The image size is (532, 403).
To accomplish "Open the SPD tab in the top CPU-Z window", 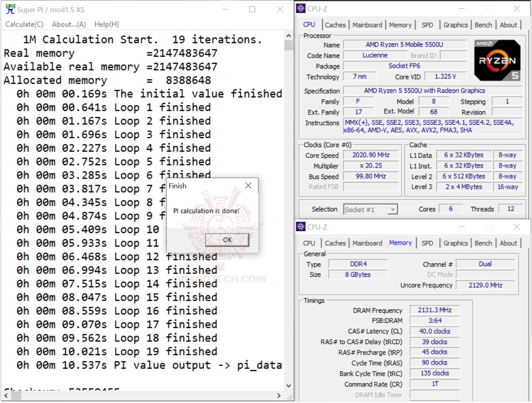I will [427, 25].
